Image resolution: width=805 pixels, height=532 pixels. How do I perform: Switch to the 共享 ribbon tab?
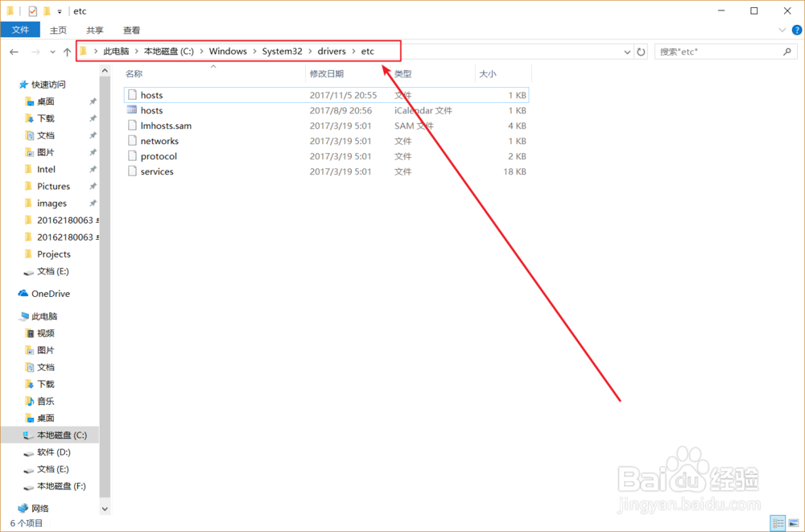(94, 31)
